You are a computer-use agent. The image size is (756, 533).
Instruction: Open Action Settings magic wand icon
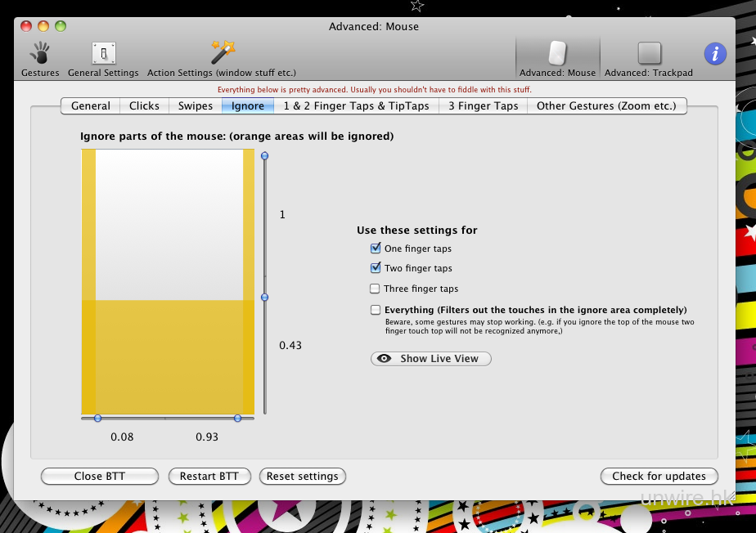[x=222, y=54]
